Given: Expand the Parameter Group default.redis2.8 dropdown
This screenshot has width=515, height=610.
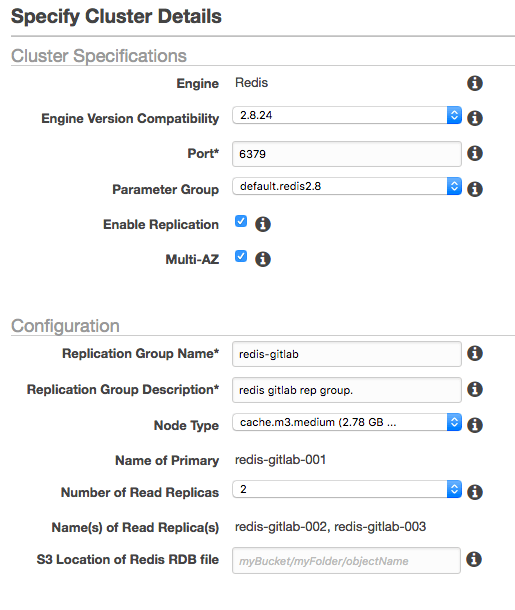Looking at the screenshot, I should tap(347, 186).
